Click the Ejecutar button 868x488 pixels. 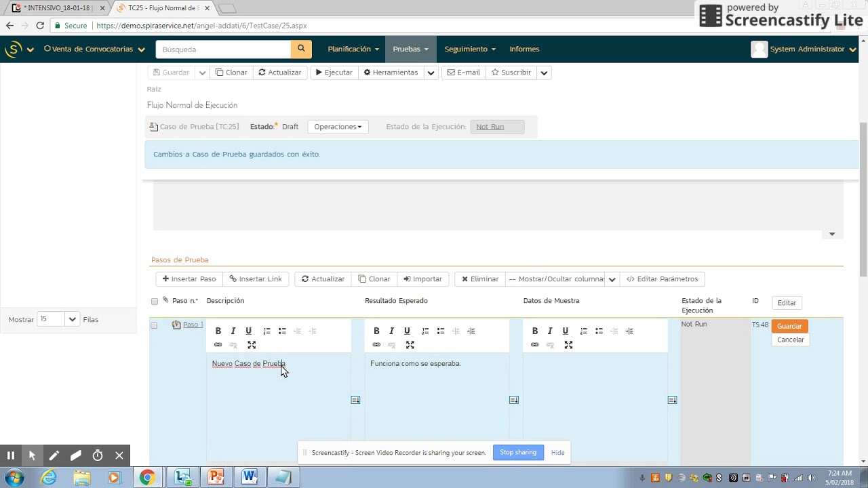(x=334, y=73)
